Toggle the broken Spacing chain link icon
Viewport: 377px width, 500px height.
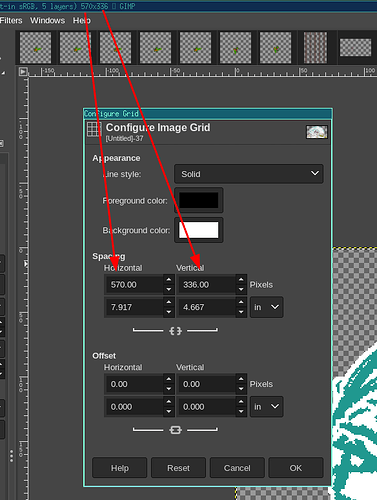[175, 331]
